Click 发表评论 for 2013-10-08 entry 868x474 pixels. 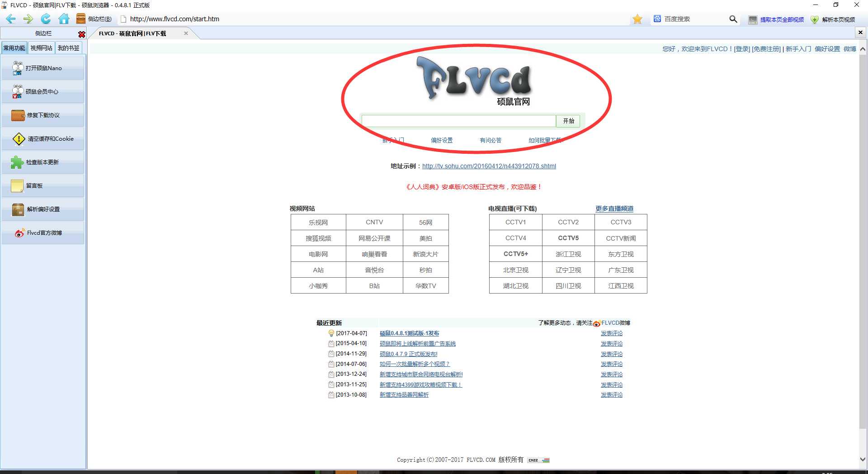[612, 395]
